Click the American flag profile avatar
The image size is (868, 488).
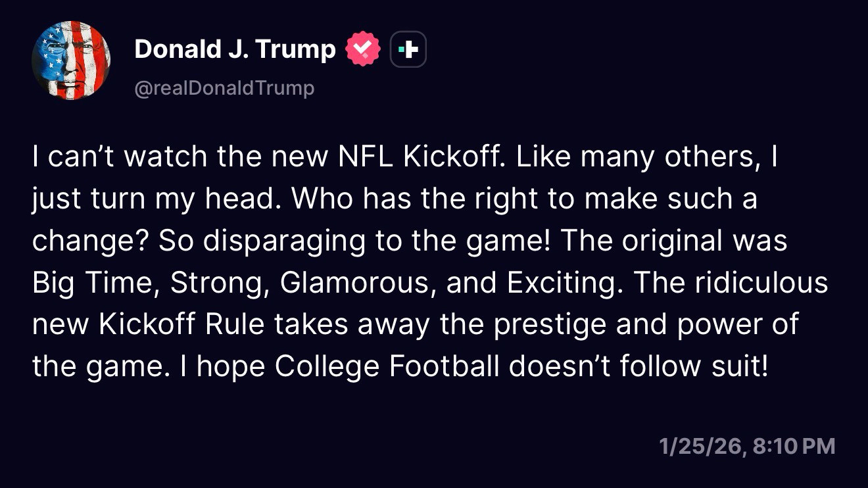point(71,61)
